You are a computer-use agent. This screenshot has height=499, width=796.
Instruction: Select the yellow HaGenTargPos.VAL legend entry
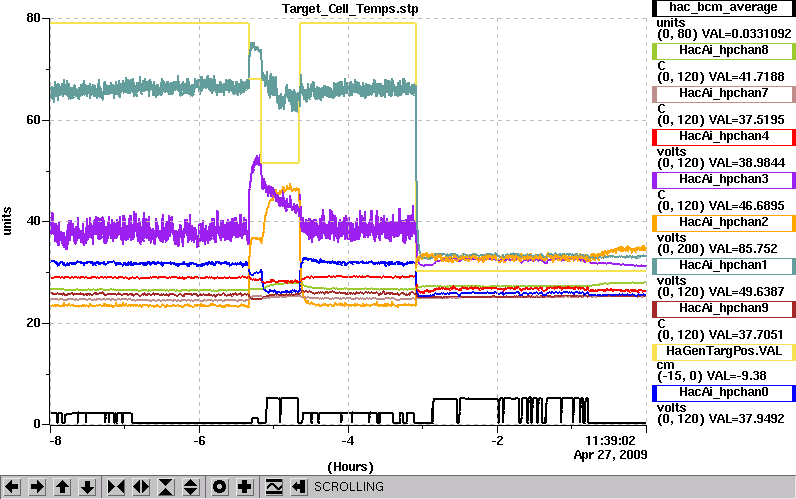coord(723,352)
